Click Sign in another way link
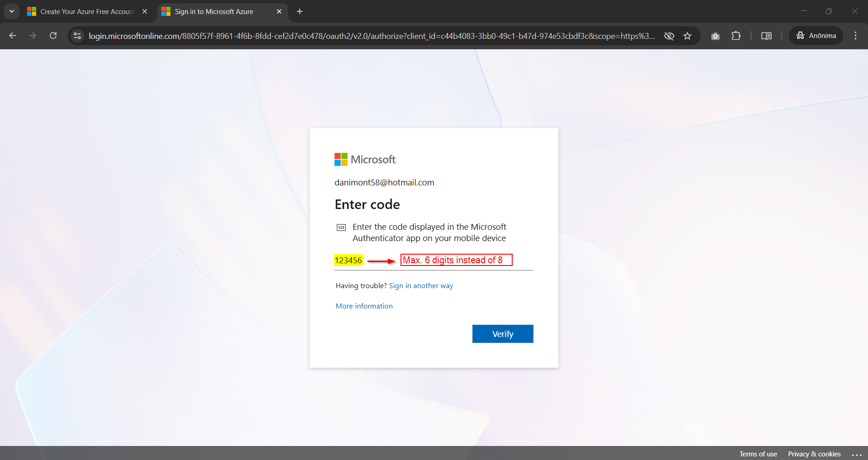Screen dimensions: 868x460 [421, 286]
